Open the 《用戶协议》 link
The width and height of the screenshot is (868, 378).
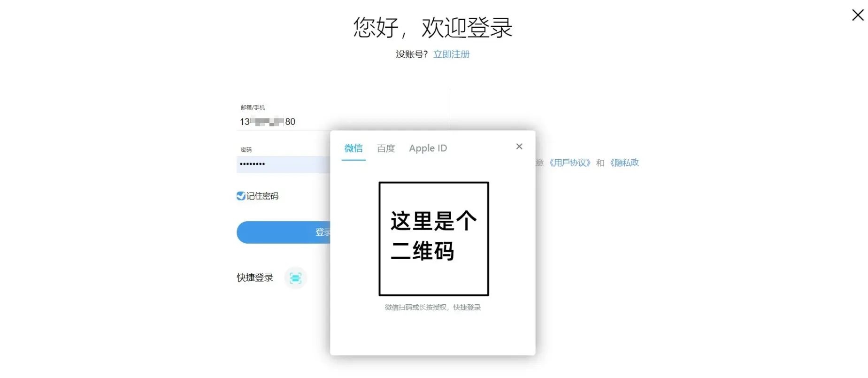569,163
